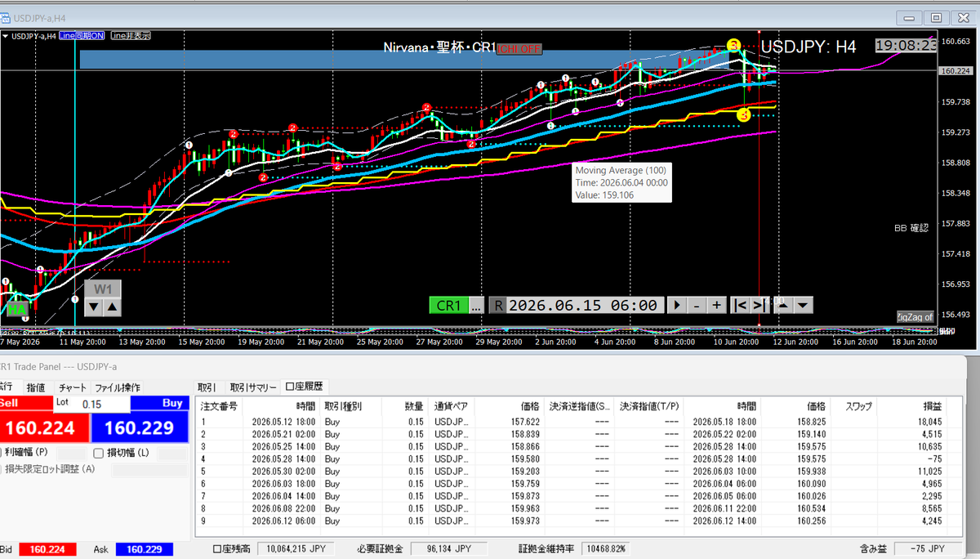The image size is (980, 559).
Task: Click the 損切幅 (L) value field
Action: (172, 453)
